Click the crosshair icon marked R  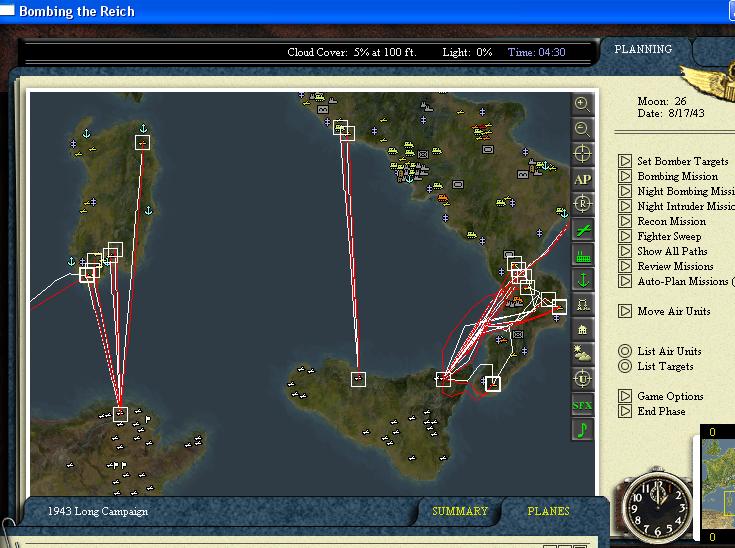[x=582, y=204]
